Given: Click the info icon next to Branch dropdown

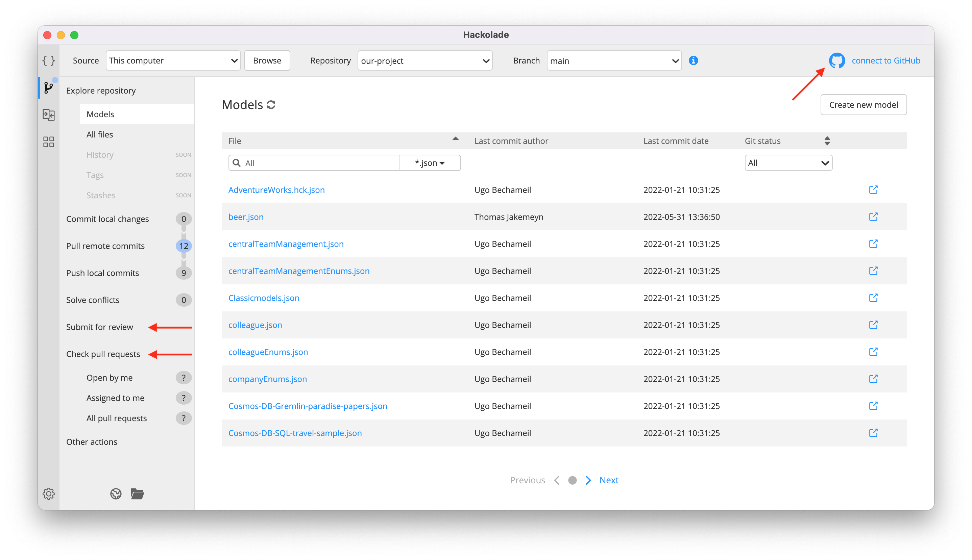Looking at the screenshot, I should 694,60.
